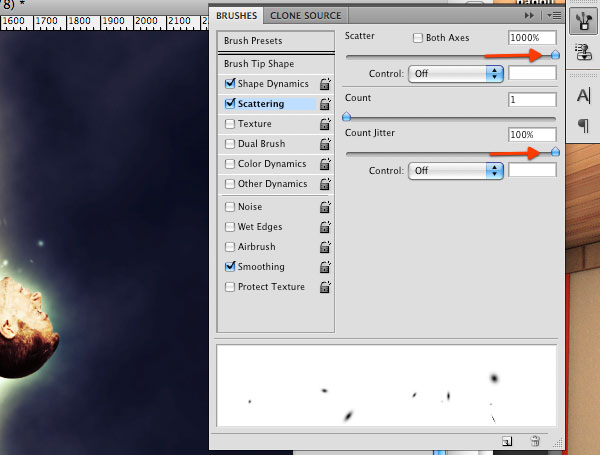Open the Count Jitter Control dropdown
Viewport: 600px width, 455px height.
click(x=455, y=171)
